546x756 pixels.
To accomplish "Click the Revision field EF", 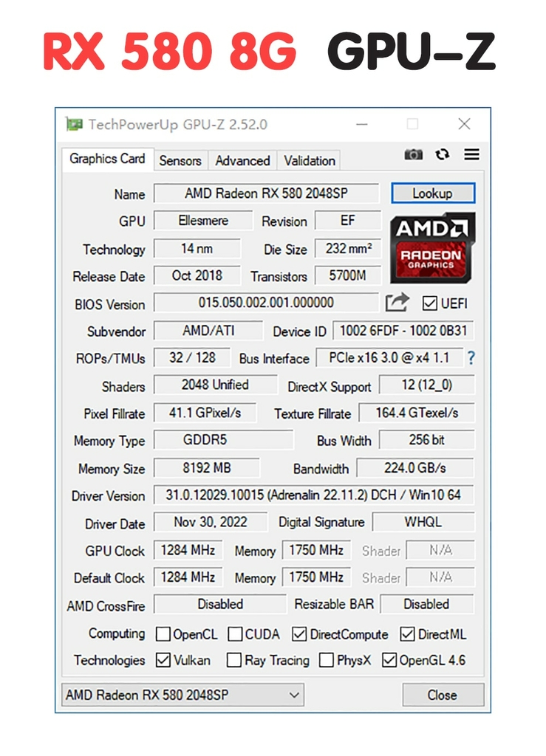I will [x=348, y=221].
